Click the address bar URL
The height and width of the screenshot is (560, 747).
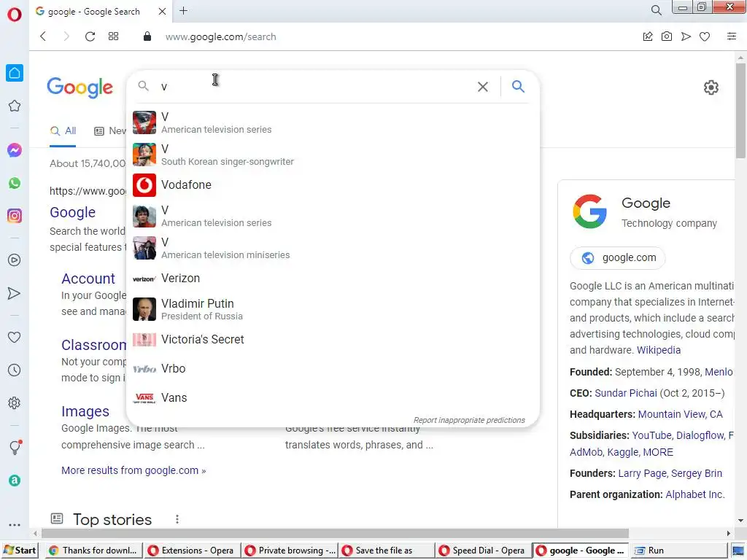point(220,36)
